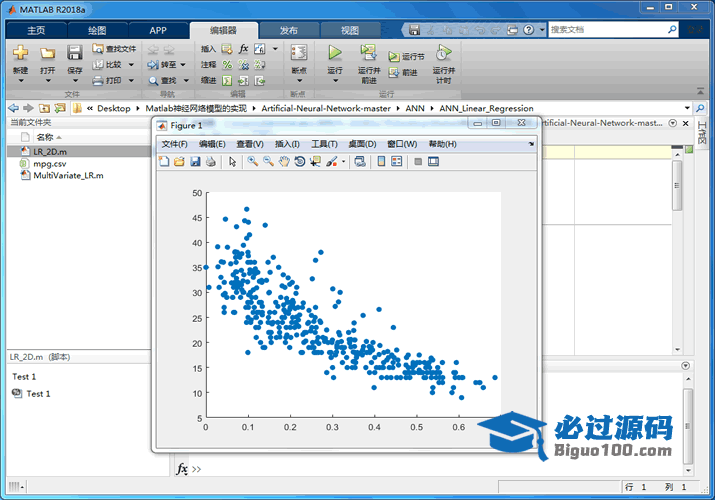The image size is (715, 500).
Task: Open the Brush tool color dropdown arrow
Action: (x=343, y=161)
